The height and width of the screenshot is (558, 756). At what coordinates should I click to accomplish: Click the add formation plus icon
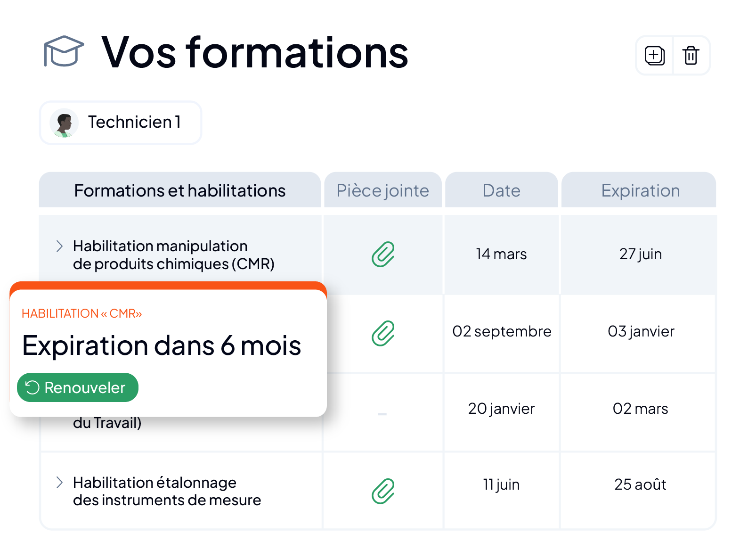coord(655,56)
